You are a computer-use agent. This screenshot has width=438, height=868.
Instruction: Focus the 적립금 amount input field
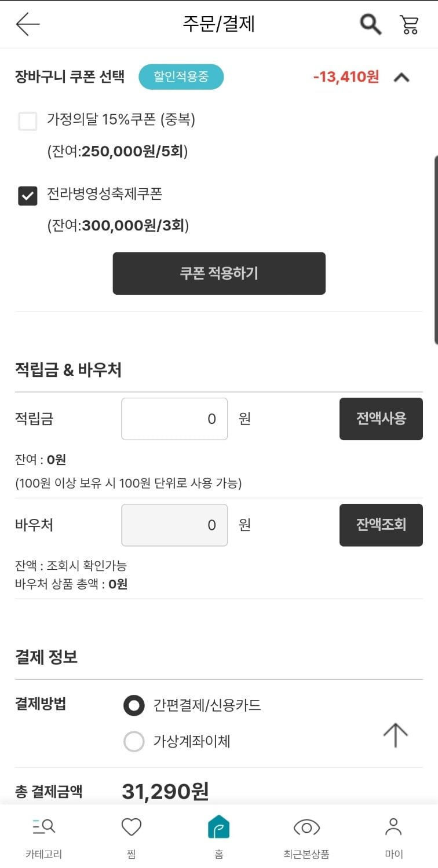coord(174,419)
